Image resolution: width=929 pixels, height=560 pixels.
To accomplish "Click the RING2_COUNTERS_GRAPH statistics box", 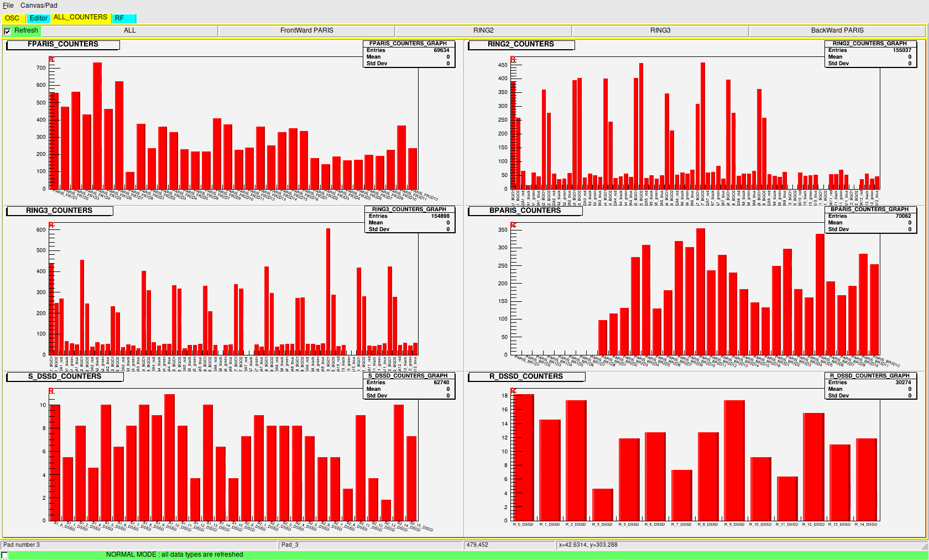I will (x=869, y=54).
